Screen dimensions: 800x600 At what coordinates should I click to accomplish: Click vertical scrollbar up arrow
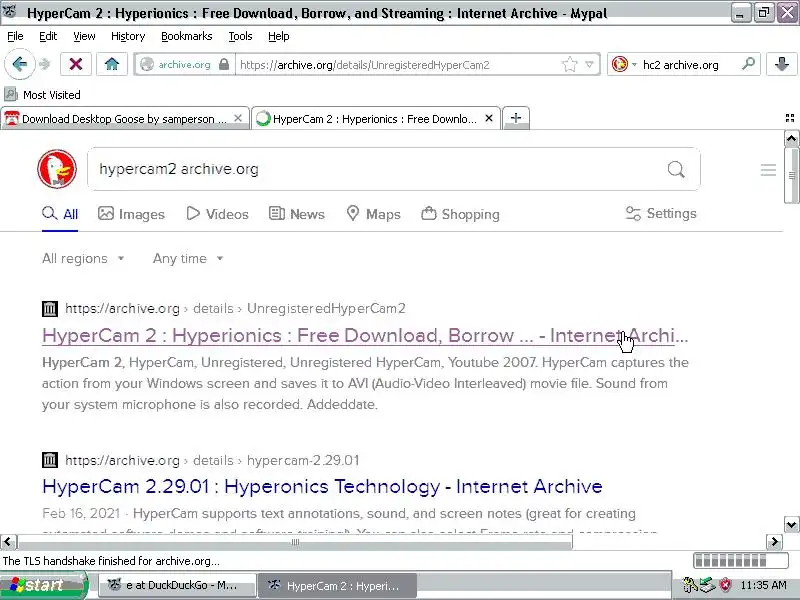pyautogui.click(x=791, y=138)
